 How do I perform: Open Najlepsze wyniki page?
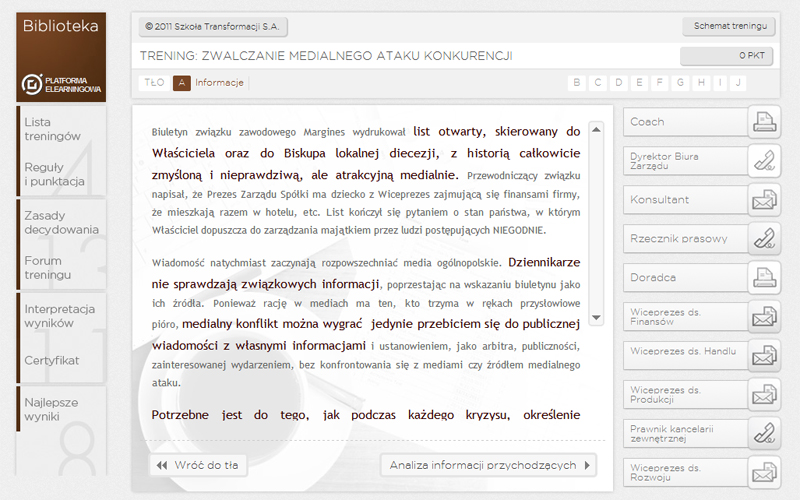click(51, 409)
